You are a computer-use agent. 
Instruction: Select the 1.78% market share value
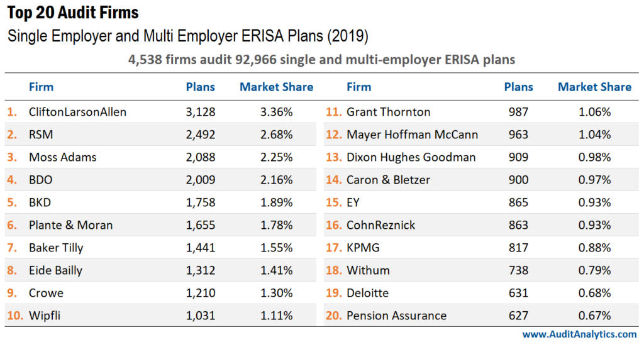pos(277,225)
